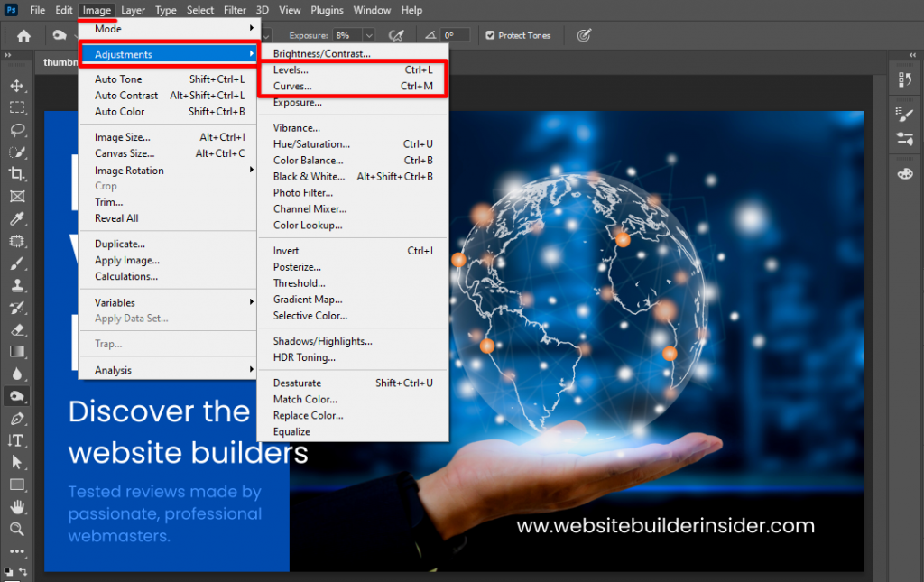Select the Eraser tool
924x582 pixels.
click(16, 329)
